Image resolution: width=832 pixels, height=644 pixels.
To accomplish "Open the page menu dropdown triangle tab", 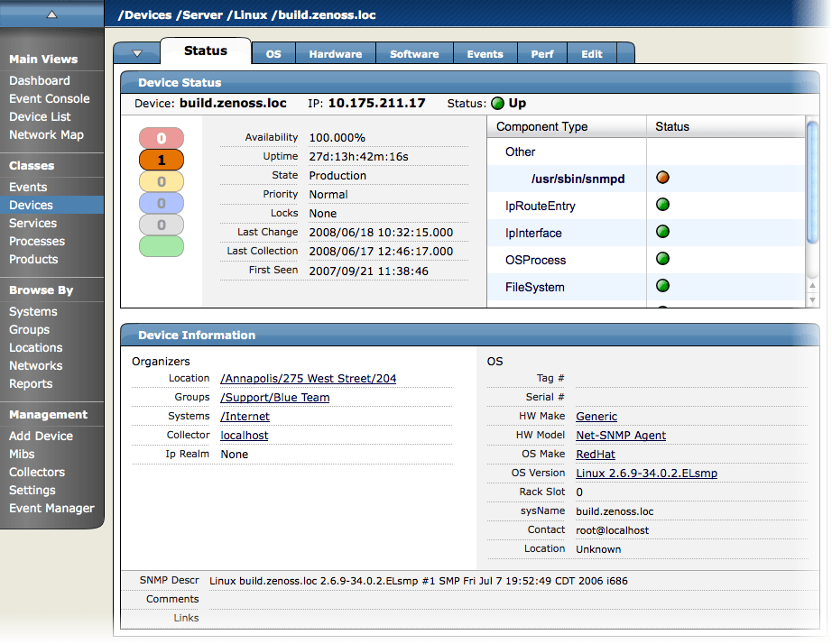I will [137, 53].
